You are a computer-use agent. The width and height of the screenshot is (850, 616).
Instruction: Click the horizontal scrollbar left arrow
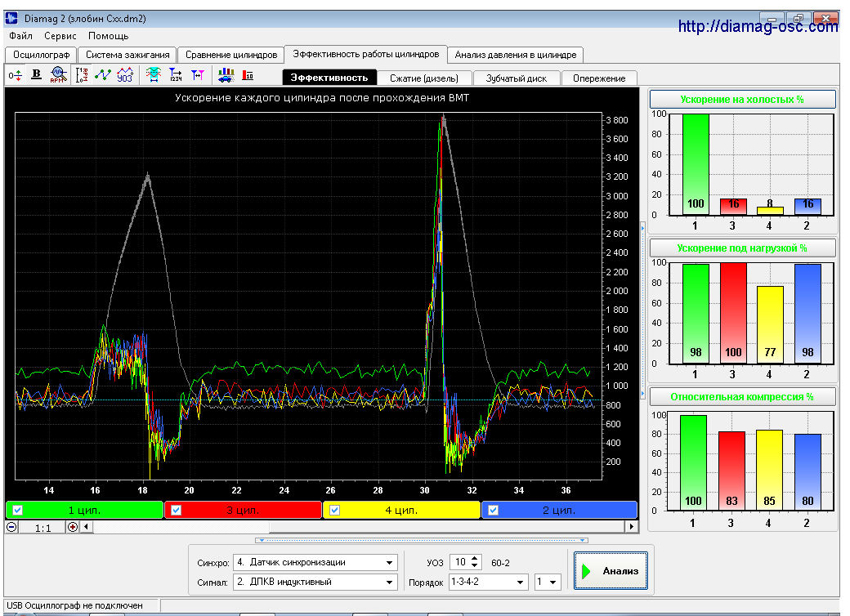(x=86, y=527)
